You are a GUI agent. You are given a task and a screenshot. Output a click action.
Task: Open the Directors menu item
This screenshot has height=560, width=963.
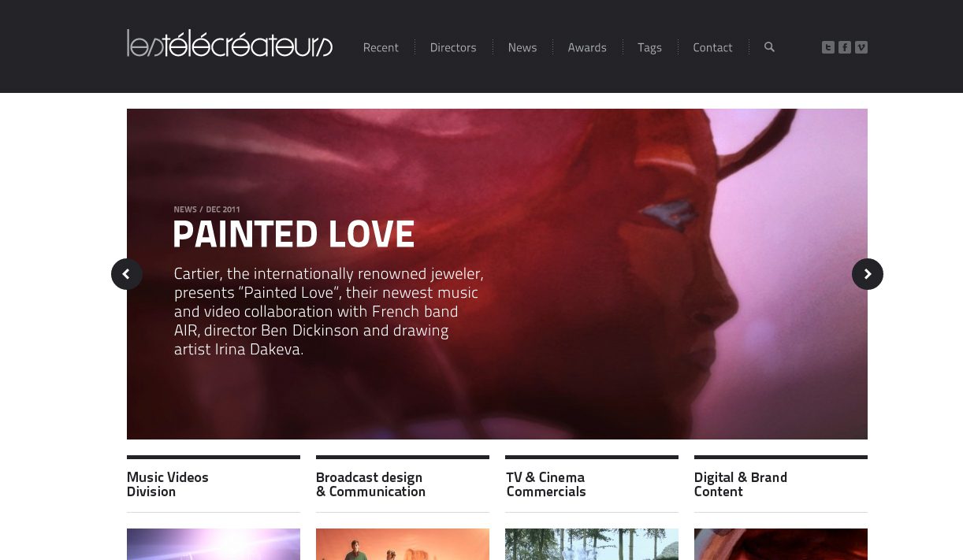tap(453, 47)
